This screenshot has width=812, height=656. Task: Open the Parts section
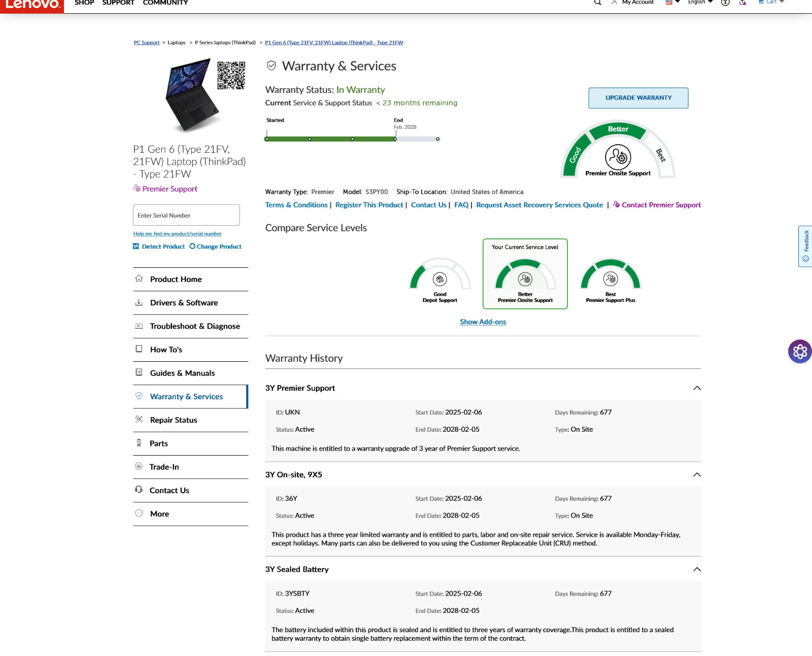pyautogui.click(x=190, y=443)
